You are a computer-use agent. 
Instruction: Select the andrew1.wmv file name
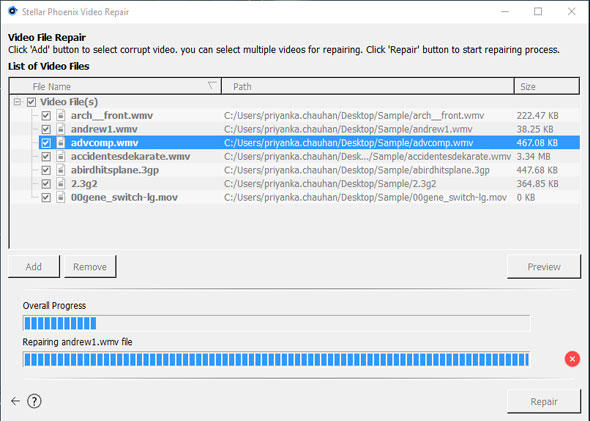[104, 129]
